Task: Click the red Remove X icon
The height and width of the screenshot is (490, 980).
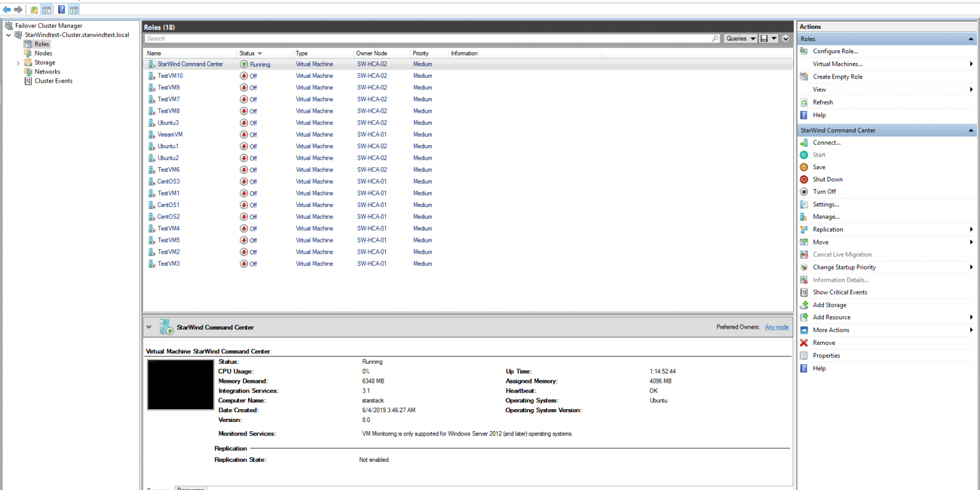Action: tap(804, 343)
